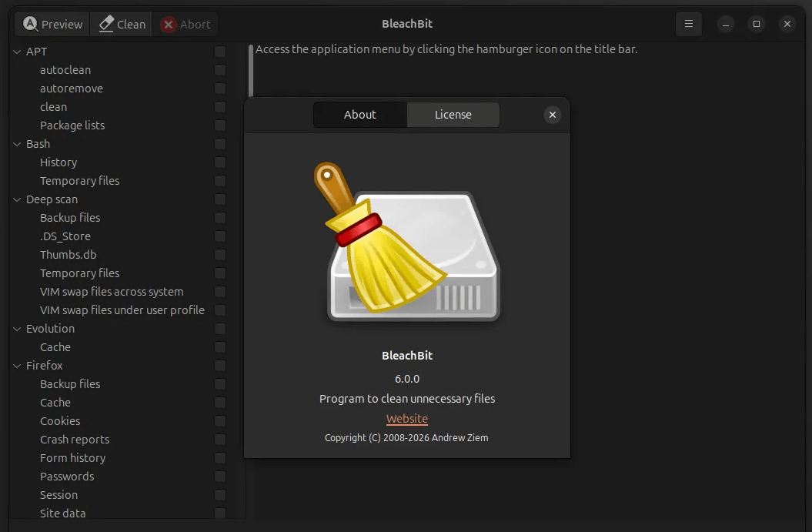The image size is (812, 532).
Task: Maximize the BleachBit window
Action: click(756, 24)
